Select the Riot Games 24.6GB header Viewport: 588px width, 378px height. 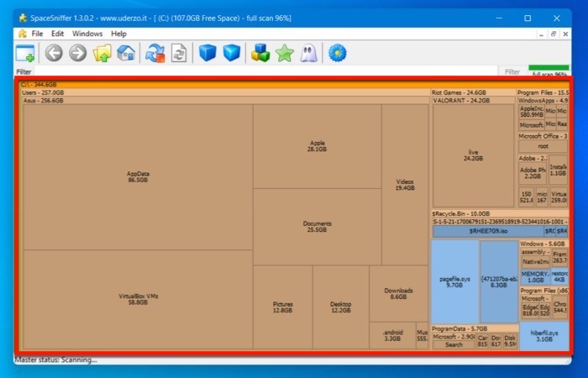click(473, 92)
